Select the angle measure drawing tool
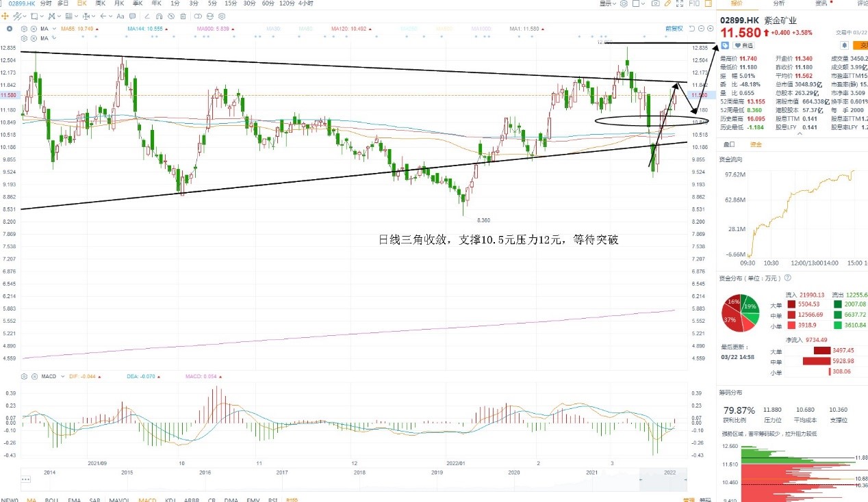The height and width of the screenshot is (502, 868). pos(147,16)
